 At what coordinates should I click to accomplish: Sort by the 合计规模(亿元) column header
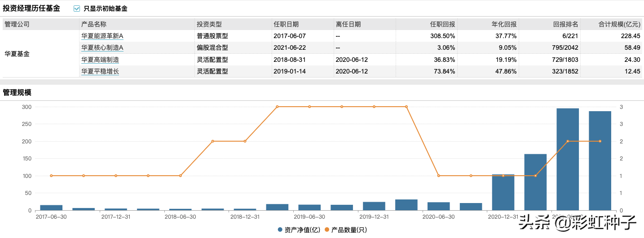point(620,24)
